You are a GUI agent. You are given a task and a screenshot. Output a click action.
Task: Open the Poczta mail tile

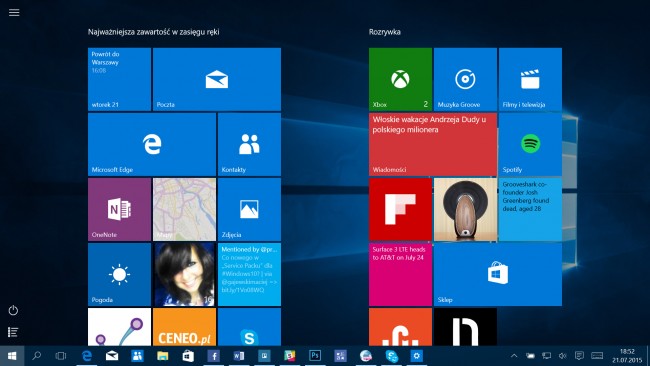(x=217, y=79)
